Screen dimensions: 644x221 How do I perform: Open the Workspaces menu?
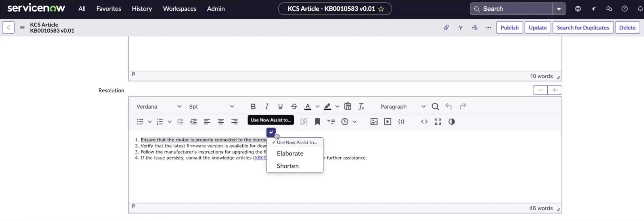(x=179, y=9)
